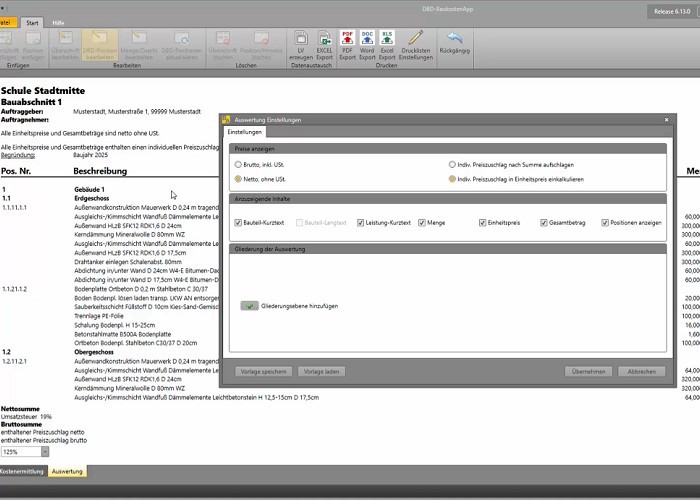Image resolution: width=700 pixels, height=500 pixels.
Task: Click the Pos. Nr. column header
Action: click(16, 171)
